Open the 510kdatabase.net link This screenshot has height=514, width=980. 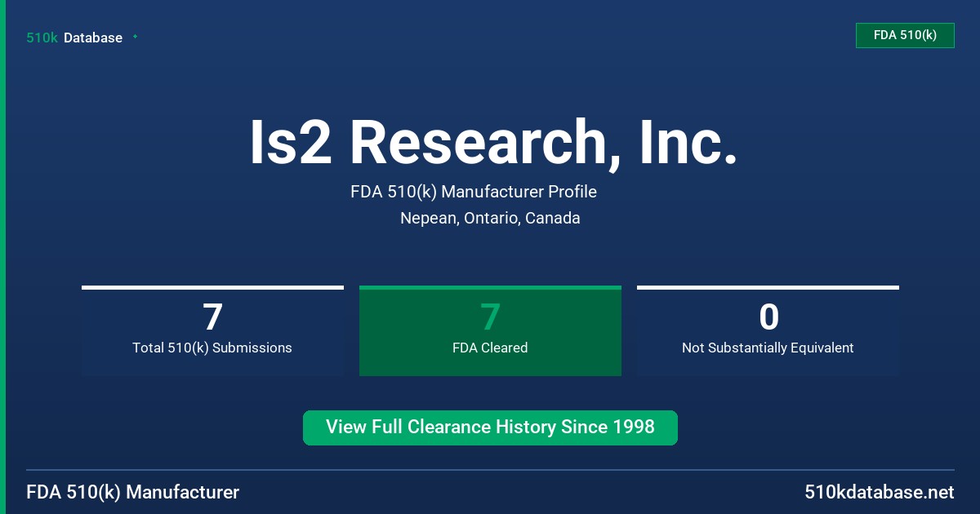[x=879, y=492]
